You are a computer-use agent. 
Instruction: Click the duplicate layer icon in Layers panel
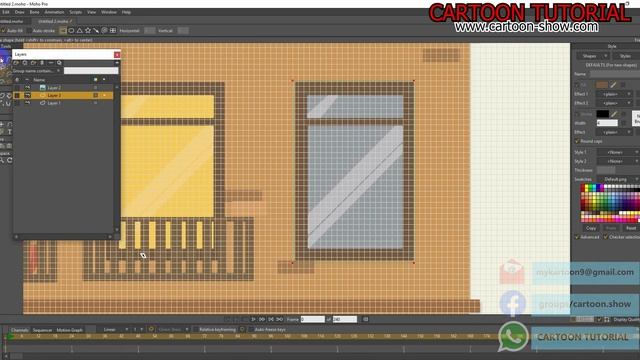(25, 63)
